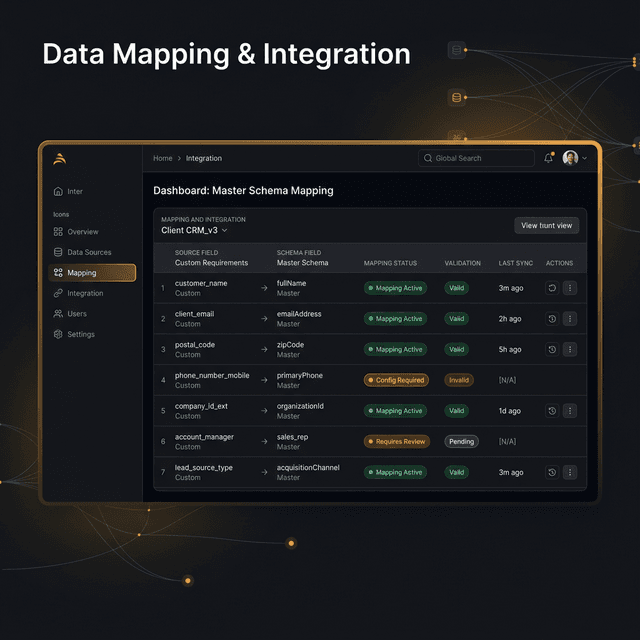Go to Overview in the sidebar

[x=82, y=232]
